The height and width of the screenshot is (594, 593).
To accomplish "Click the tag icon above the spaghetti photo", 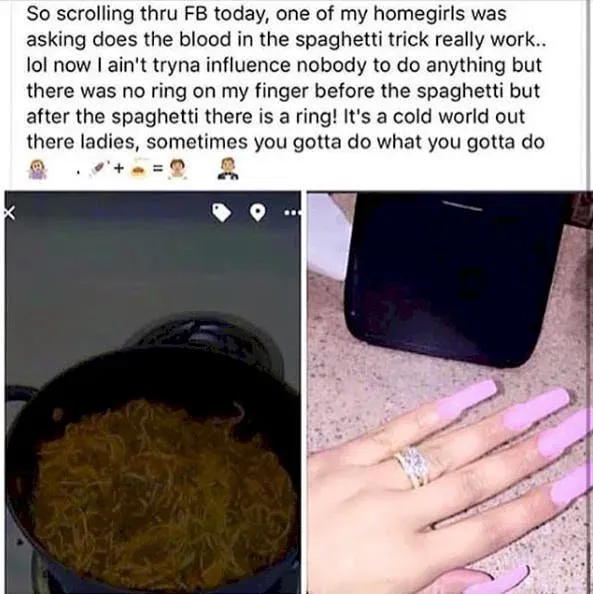I will [x=221, y=213].
